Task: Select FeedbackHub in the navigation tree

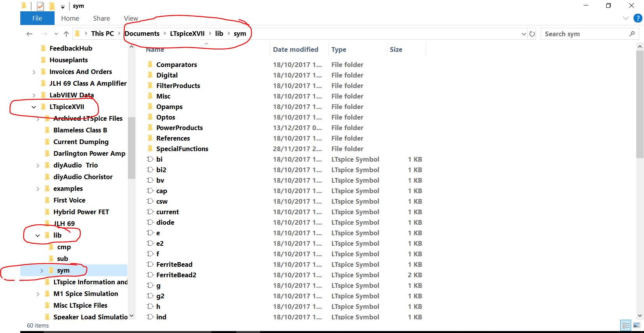Action: pyautogui.click(x=71, y=48)
